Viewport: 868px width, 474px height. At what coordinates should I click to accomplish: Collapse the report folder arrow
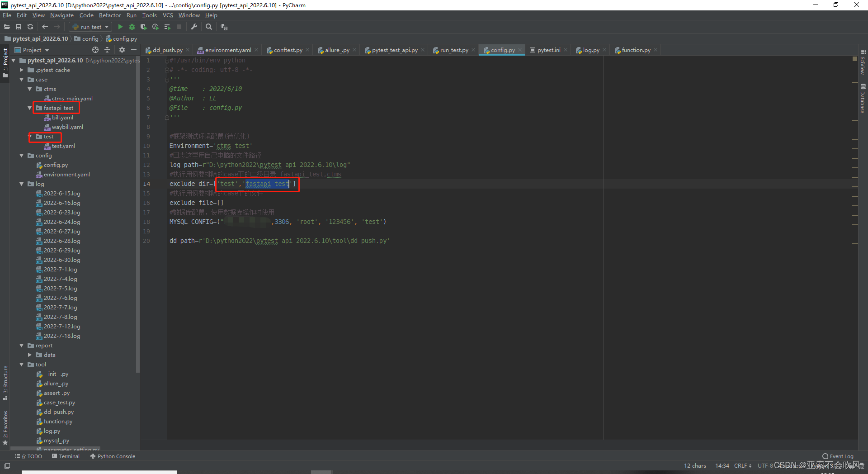[x=21, y=346]
